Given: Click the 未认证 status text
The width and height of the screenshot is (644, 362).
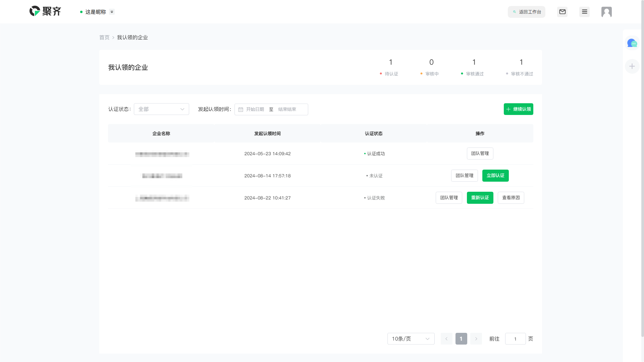Looking at the screenshot, I should (x=376, y=176).
